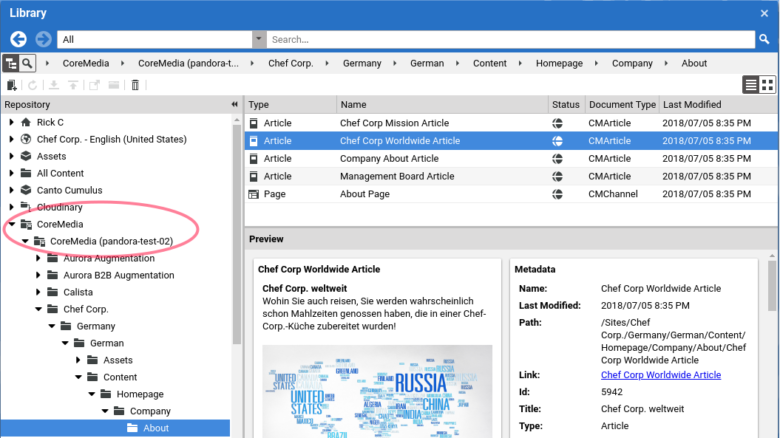780x438 pixels.
Task: Click the check-out upload arrow icon
Action: pos(73,85)
